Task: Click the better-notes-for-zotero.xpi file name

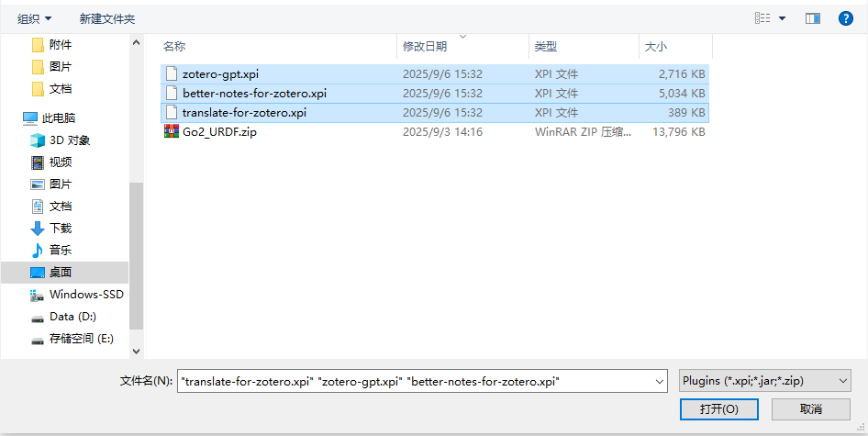Action: (255, 93)
